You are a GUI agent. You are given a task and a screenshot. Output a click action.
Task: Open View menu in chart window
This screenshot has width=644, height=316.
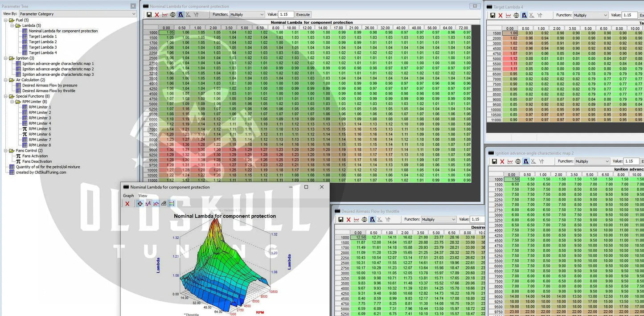click(143, 196)
